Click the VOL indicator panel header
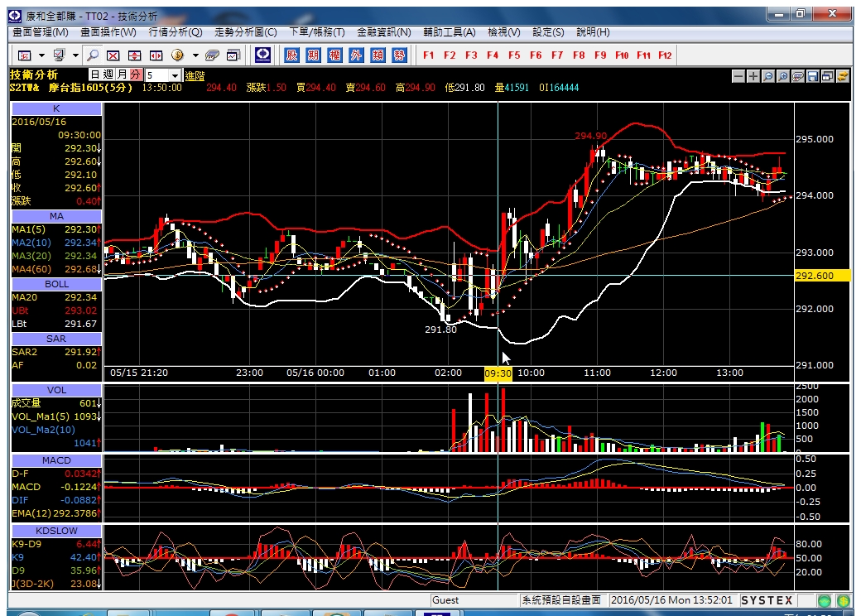Viewport: 861px width, 616px height. [x=56, y=390]
